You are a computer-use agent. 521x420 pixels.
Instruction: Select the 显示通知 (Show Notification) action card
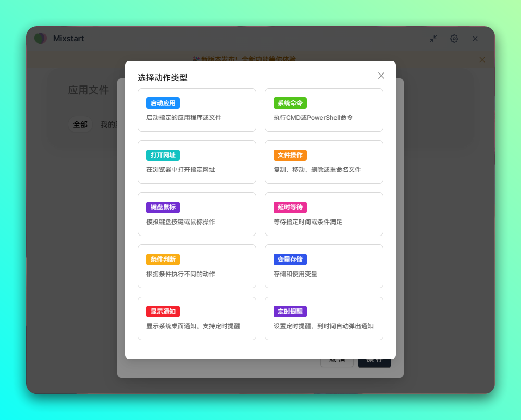click(x=197, y=318)
